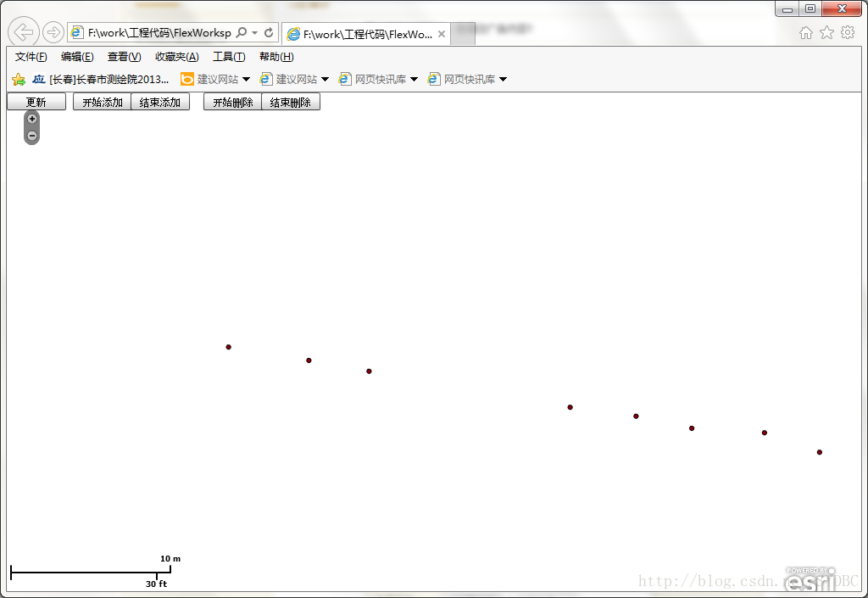Open the 查看(V) menu
The image size is (868, 598).
(124, 57)
